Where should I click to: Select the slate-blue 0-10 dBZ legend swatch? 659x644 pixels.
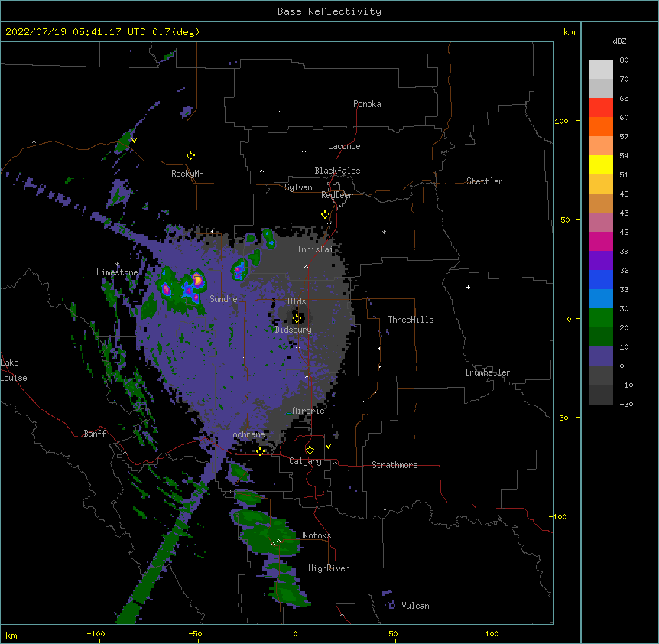click(601, 356)
